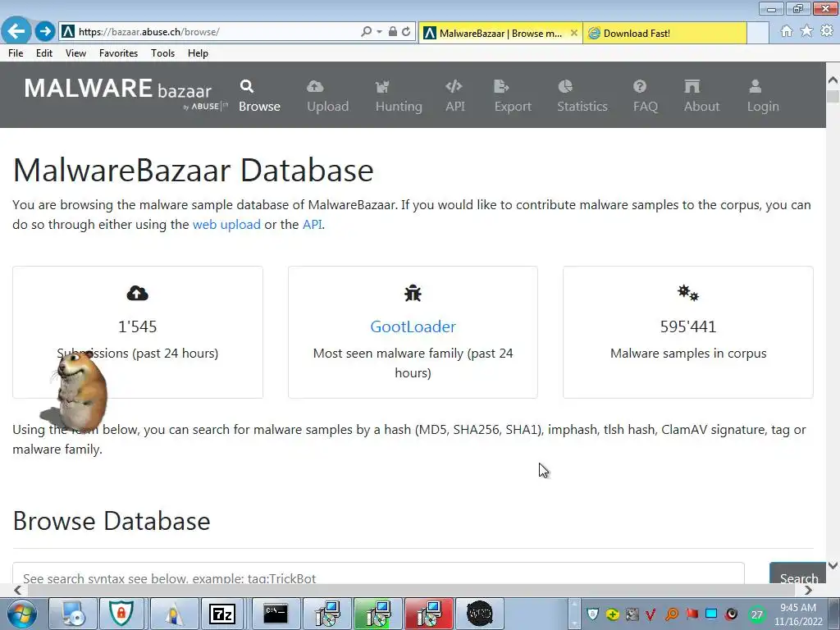Open the red-highlighted installer taskbar icon
This screenshot has height=630, width=840.
coord(428,614)
